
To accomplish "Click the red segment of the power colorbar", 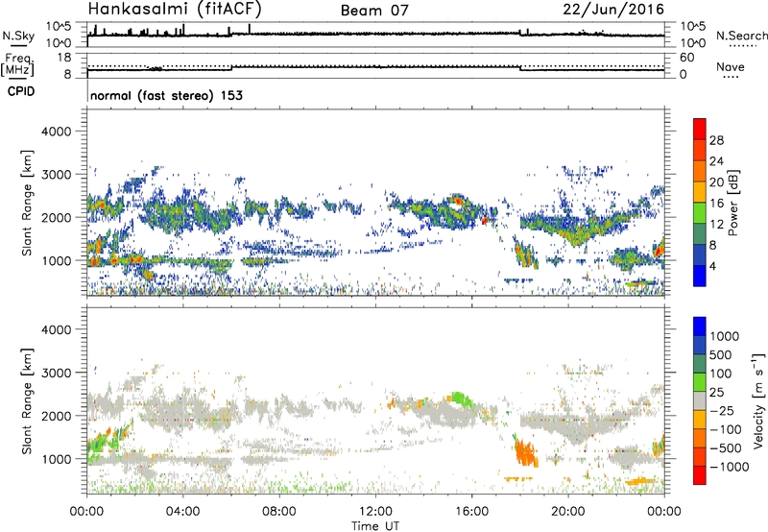I will coord(700,129).
